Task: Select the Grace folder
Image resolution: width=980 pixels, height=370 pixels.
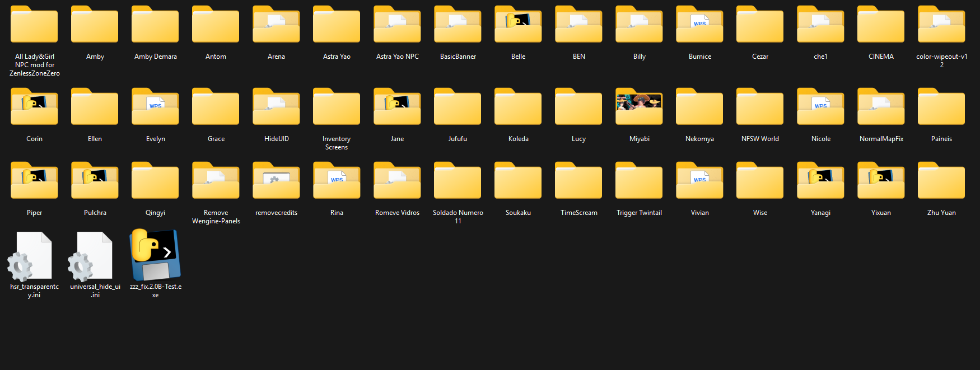Action: pyautogui.click(x=216, y=107)
